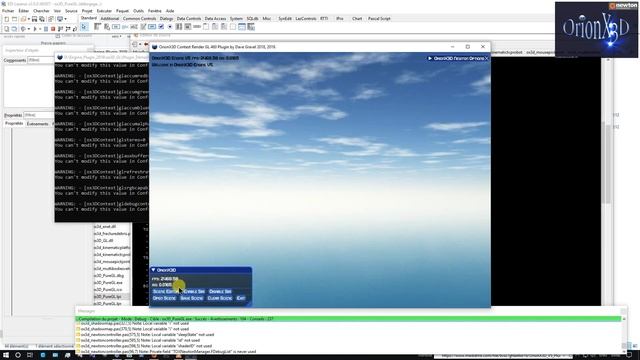
Task: Pick the TEdit component icon
Action: pyautogui.click(x=134, y=27)
